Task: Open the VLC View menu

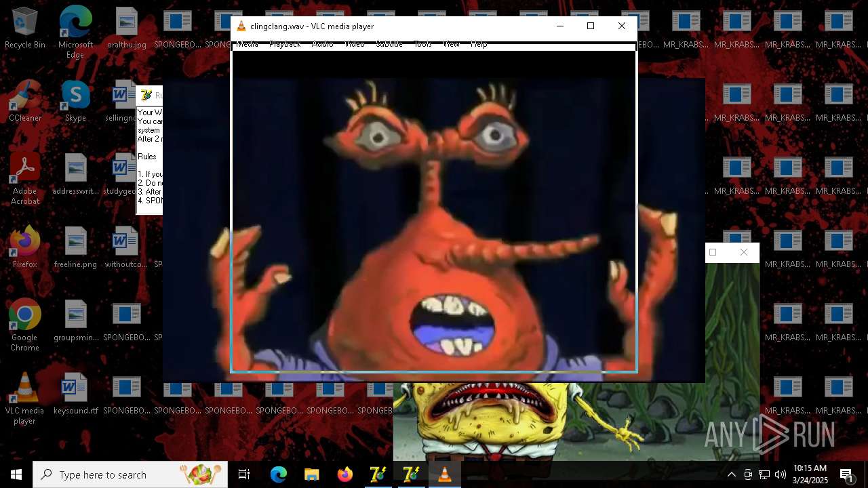Action: coord(451,44)
